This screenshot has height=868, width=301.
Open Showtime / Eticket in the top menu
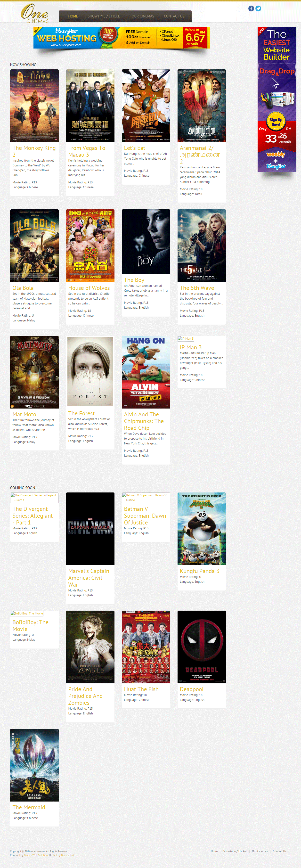pyautogui.click(x=105, y=16)
